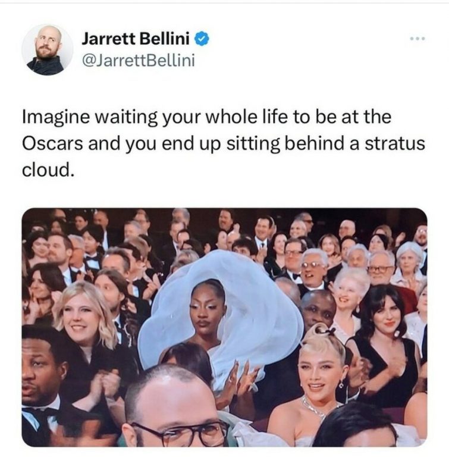
Task: Open the @JarrettBellini handle link
Action: click(138, 60)
